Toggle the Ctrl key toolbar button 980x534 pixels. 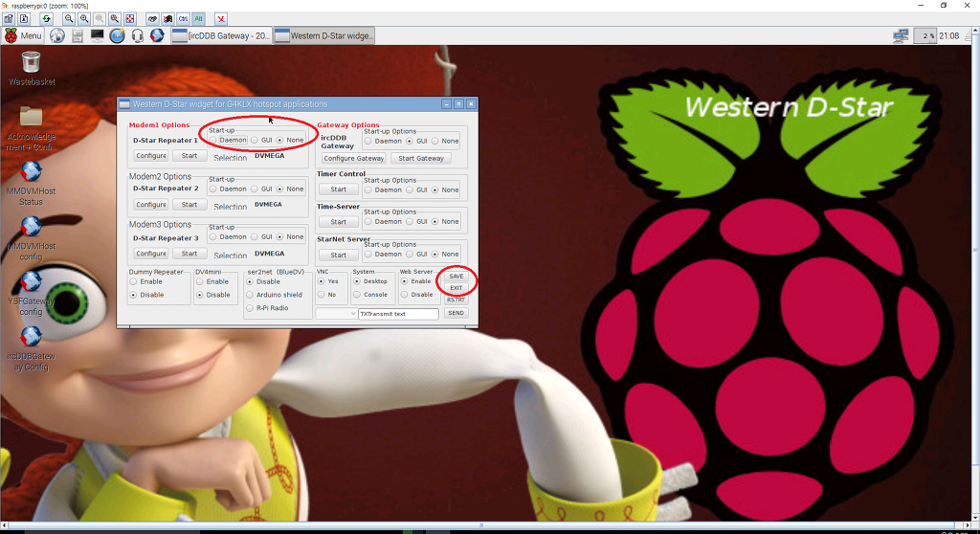(183, 19)
